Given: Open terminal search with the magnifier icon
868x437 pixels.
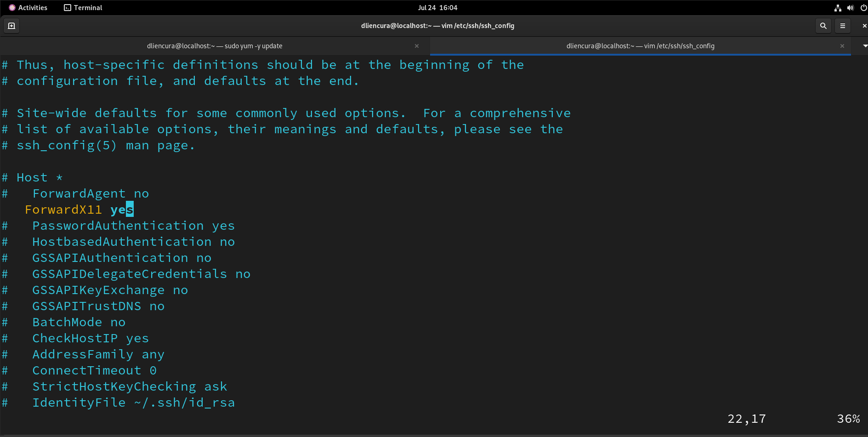Looking at the screenshot, I should click(823, 26).
